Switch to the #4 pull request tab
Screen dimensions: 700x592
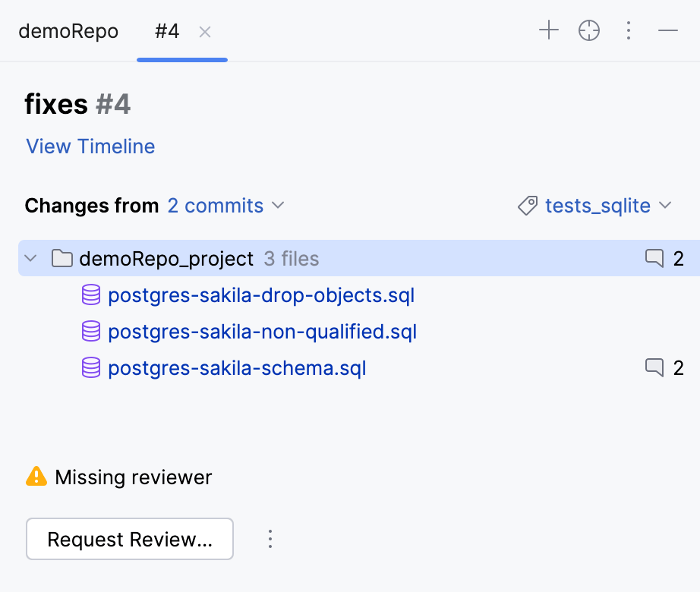pyautogui.click(x=166, y=31)
